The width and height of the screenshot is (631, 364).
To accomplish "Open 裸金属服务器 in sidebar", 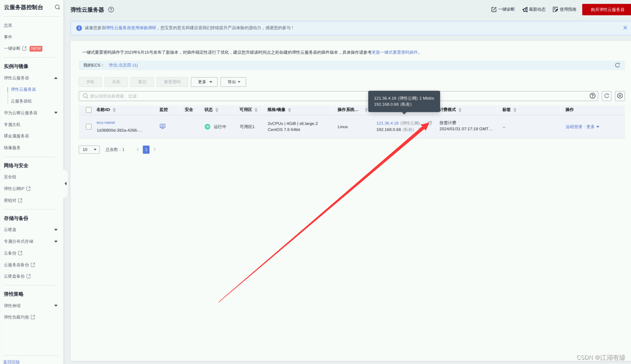I will tap(16, 136).
